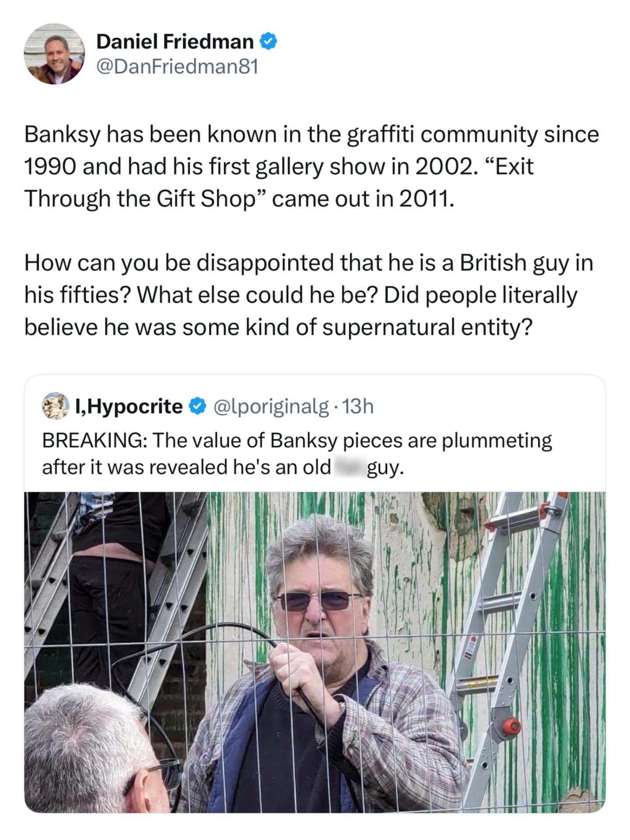Viewport: 630px width, 840px height.
Task: Click the photo of the man behind fencing
Action: click(x=315, y=656)
